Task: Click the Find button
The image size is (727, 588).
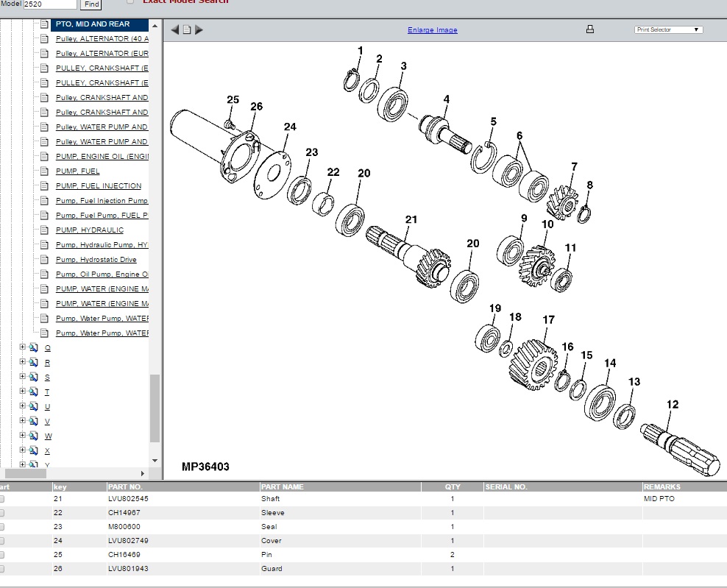Action: (x=91, y=4)
